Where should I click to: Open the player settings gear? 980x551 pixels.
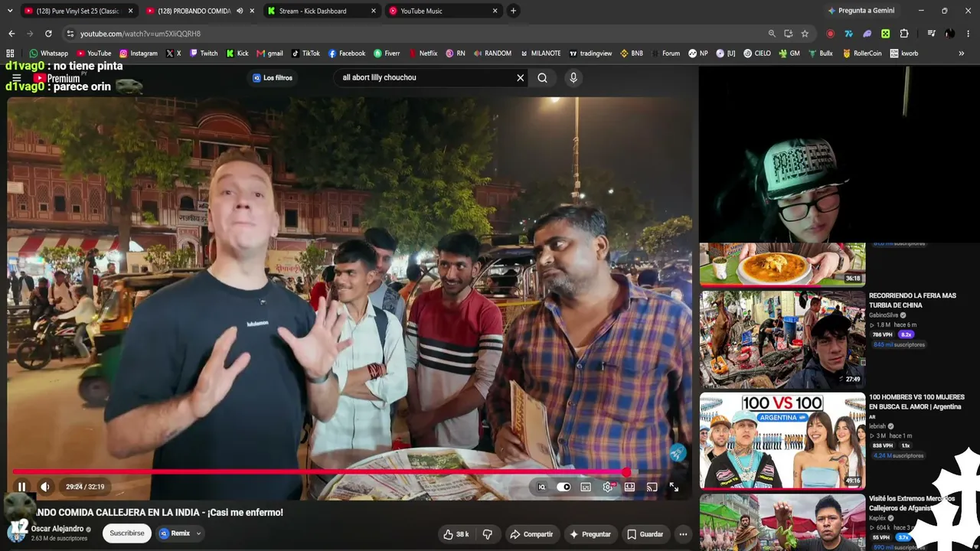(x=608, y=487)
